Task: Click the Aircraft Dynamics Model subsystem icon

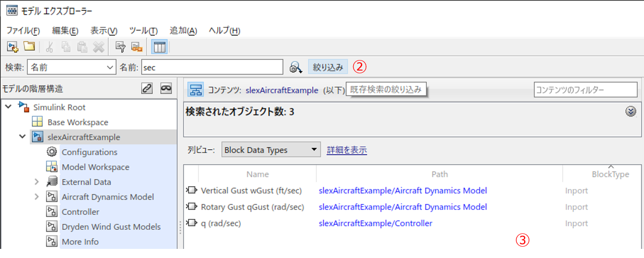Action: (x=51, y=197)
